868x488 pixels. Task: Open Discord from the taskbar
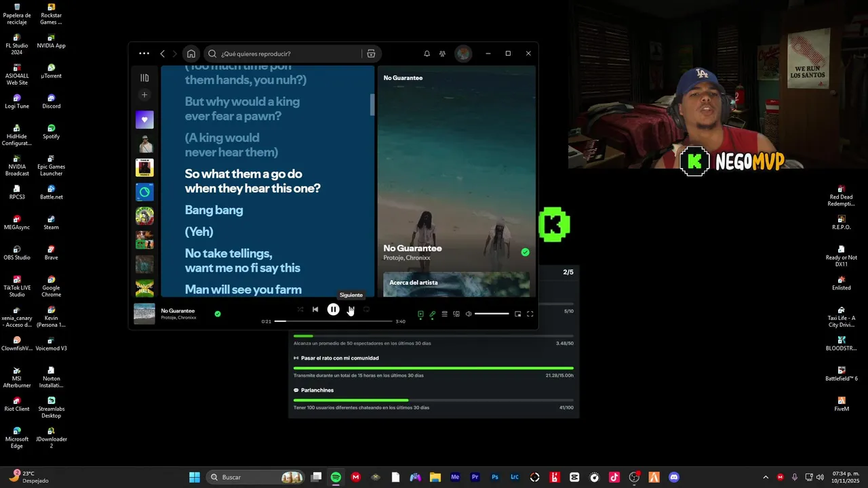tap(674, 477)
